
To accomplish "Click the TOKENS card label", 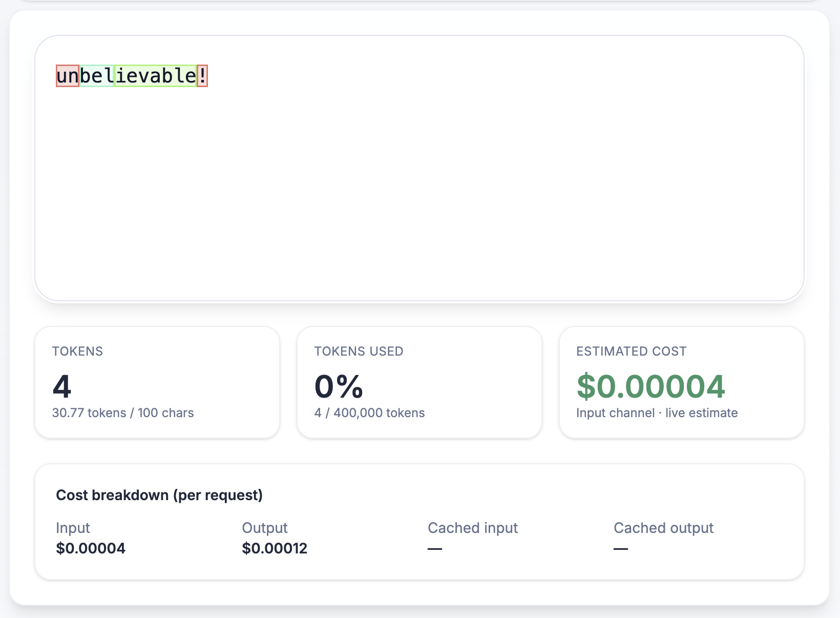I will pyautogui.click(x=77, y=352).
